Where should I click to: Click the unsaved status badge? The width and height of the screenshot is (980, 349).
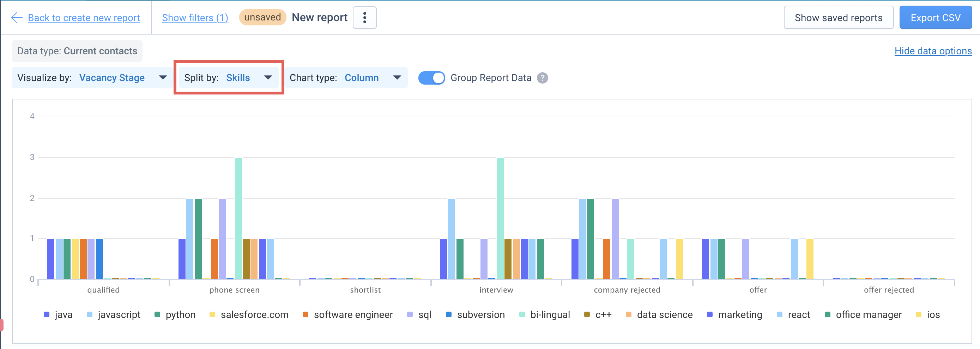[262, 17]
